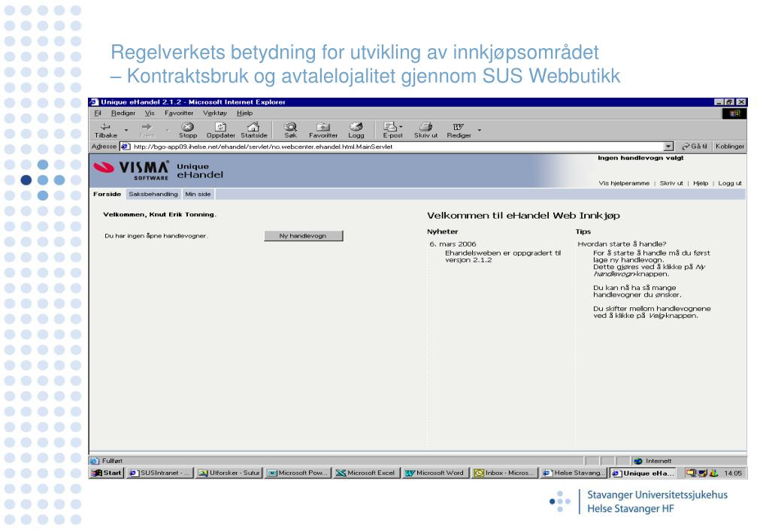769x532 pixels.
Task: Click '6. mars 2006' news date
Action: pyautogui.click(x=453, y=244)
